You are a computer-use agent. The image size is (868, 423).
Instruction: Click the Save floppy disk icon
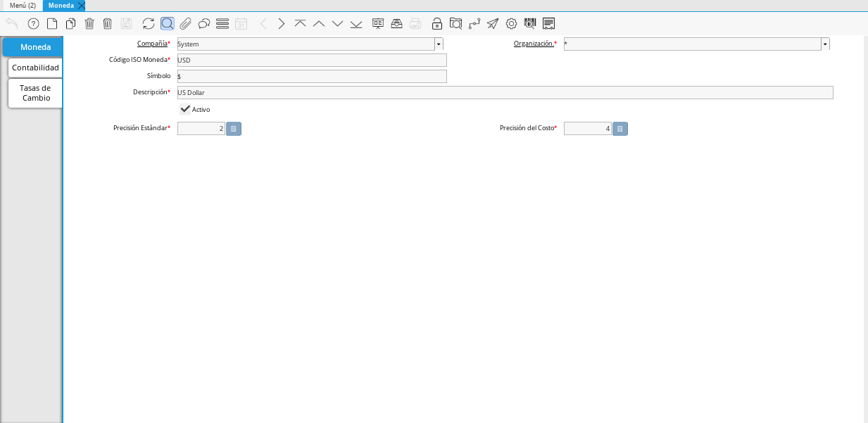127,23
